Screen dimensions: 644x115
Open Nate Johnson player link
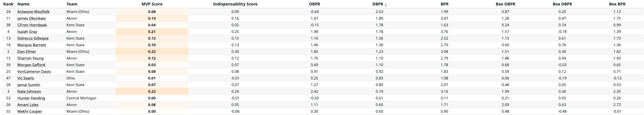[x=29, y=92]
